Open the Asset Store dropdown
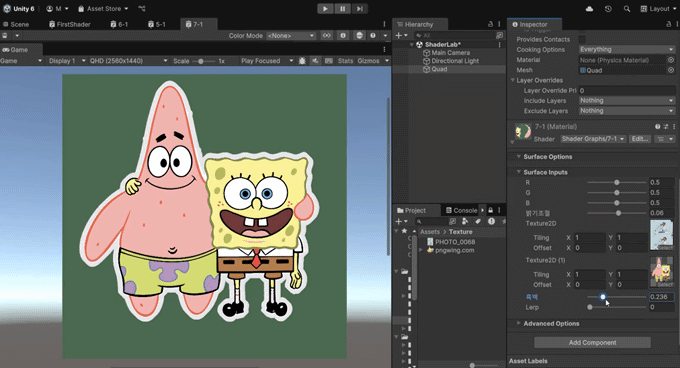This screenshot has width=680, height=368. tap(103, 9)
